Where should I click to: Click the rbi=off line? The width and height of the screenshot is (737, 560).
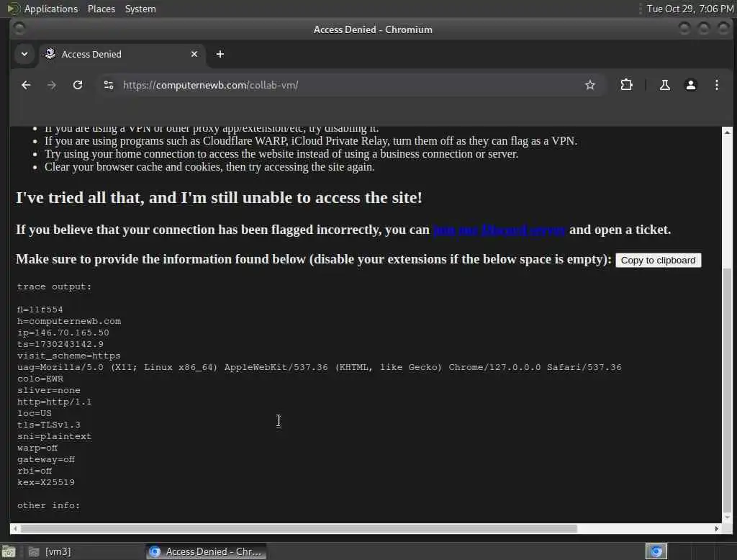tap(35, 471)
